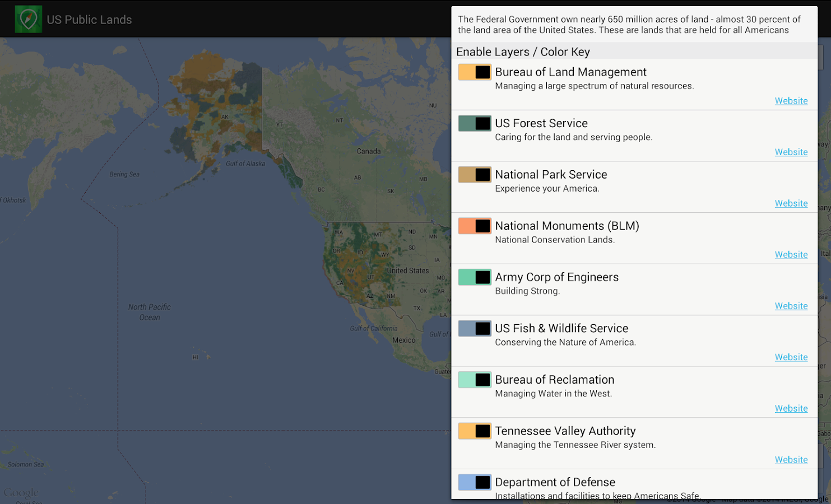Click the 'Bureau of Land Management' layer name
This screenshot has width=831, height=504.
click(570, 72)
